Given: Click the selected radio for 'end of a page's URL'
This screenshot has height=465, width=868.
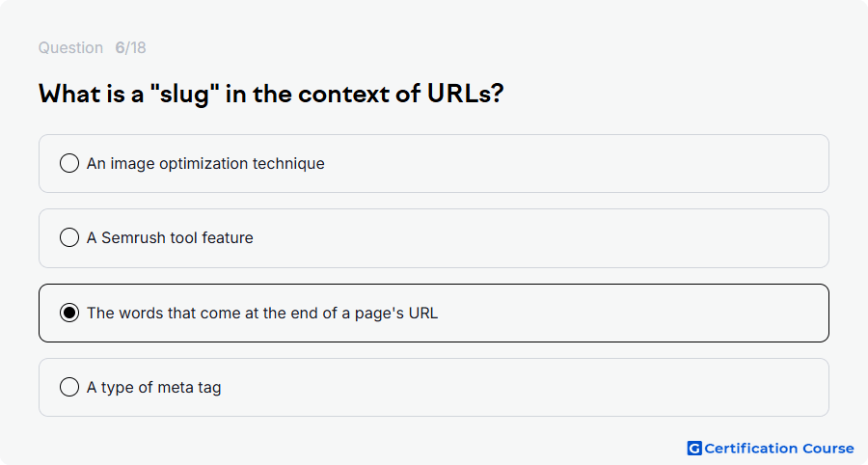Looking at the screenshot, I should [x=69, y=313].
